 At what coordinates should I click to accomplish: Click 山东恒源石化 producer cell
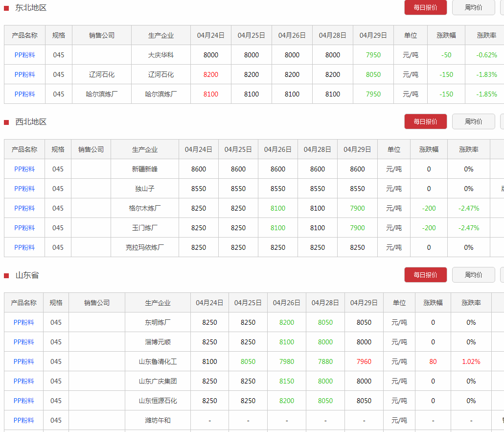pos(158,401)
